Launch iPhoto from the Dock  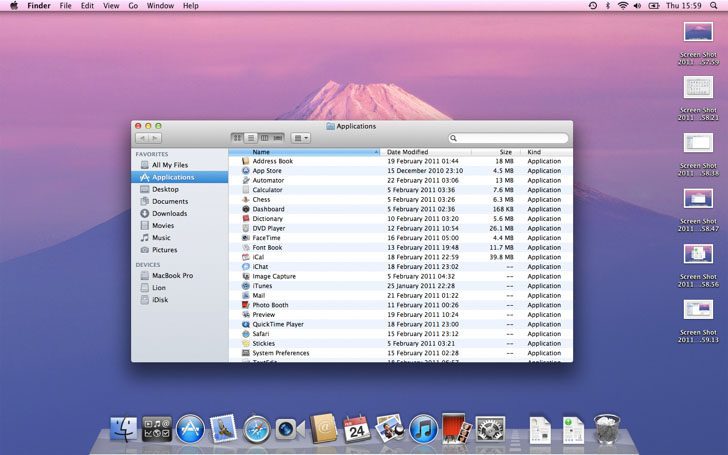pos(389,429)
